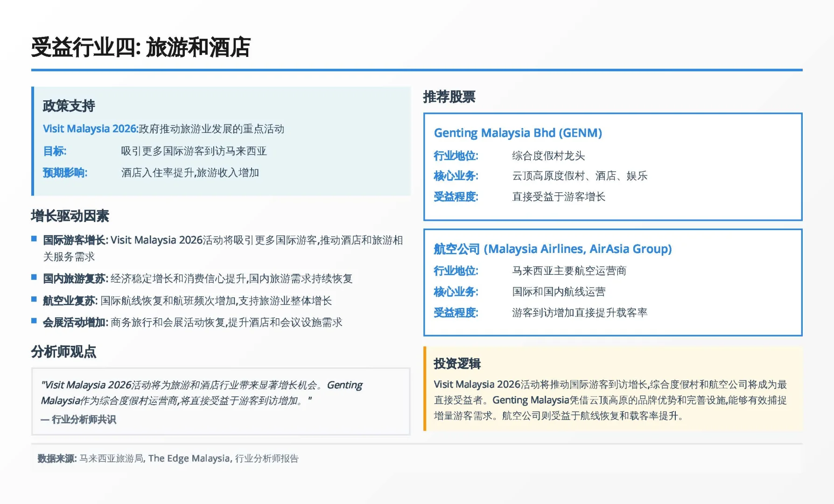This screenshot has height=504, width=834.
Task: Click the text 综合度假村龙头
Action: click(548, 156)
